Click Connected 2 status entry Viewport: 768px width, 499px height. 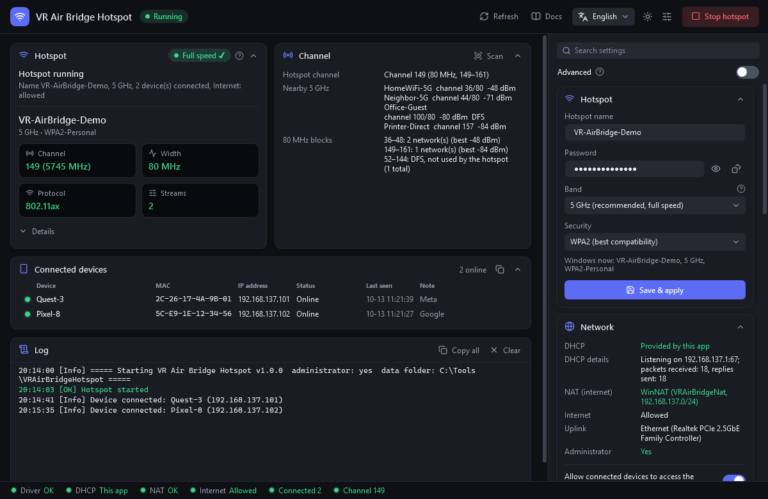[295, 490]
